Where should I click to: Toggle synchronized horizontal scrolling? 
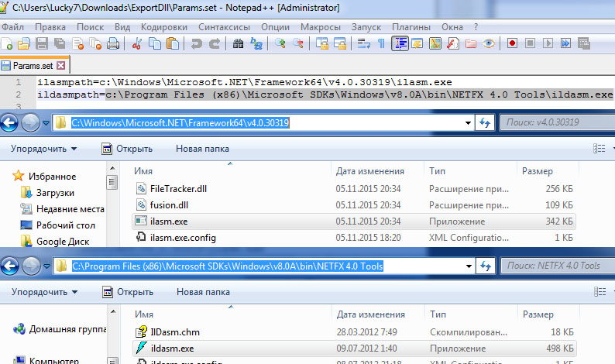tap(340, 43)
